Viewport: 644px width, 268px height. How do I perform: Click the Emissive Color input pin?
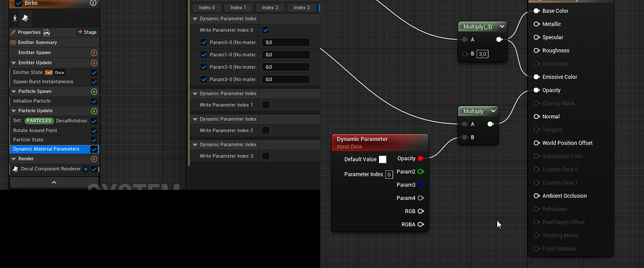click(x=536, y=77)
